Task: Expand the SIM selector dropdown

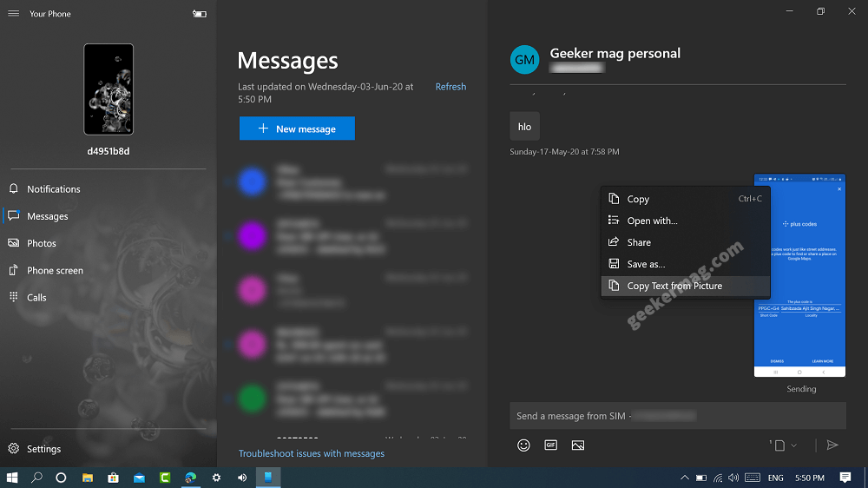Action: tap(783, 445)
